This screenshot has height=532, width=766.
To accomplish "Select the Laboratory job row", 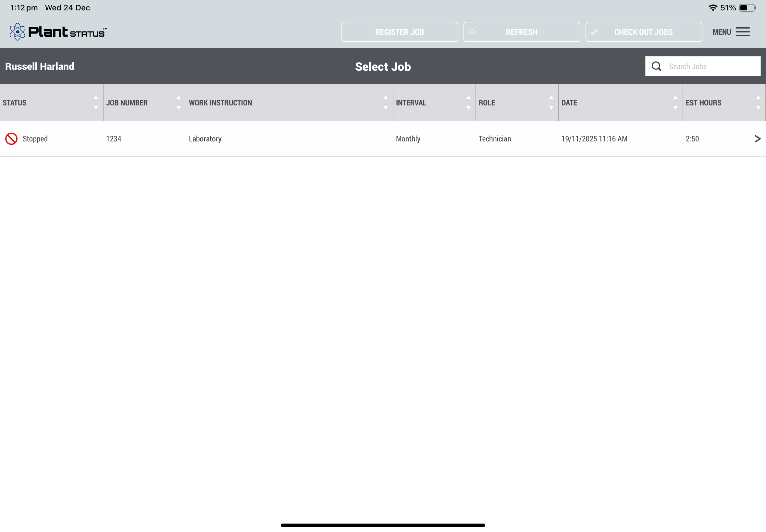I will point(205,139).
